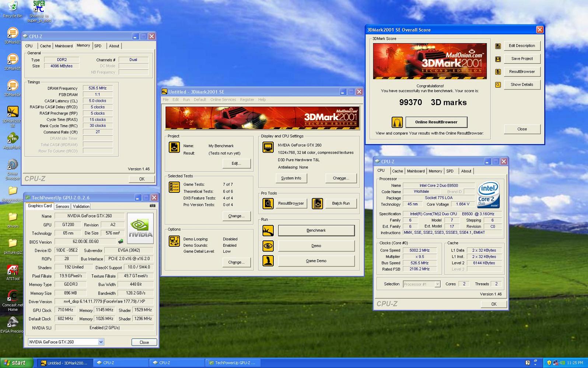Click the Core Speed value 5002.2 MHz

click(420, 250)
